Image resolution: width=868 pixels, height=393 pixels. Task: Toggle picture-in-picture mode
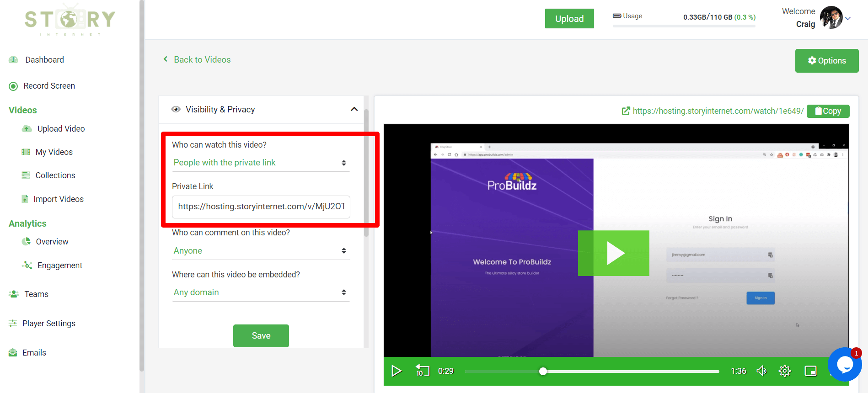[810, 371]
